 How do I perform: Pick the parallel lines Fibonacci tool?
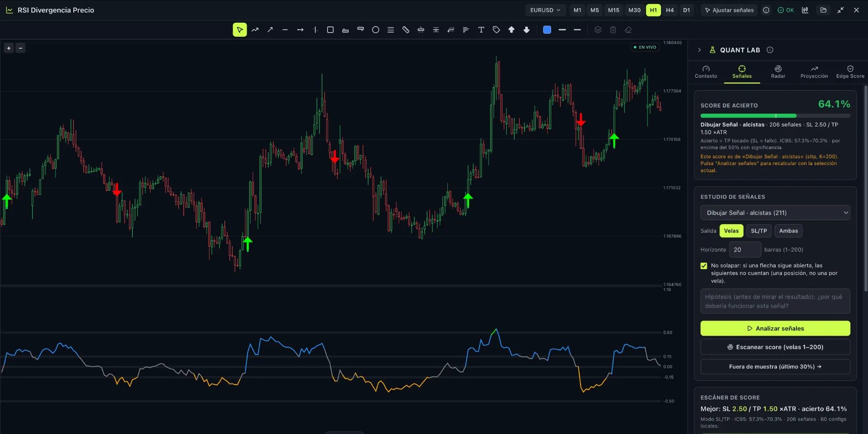(391, 30)
